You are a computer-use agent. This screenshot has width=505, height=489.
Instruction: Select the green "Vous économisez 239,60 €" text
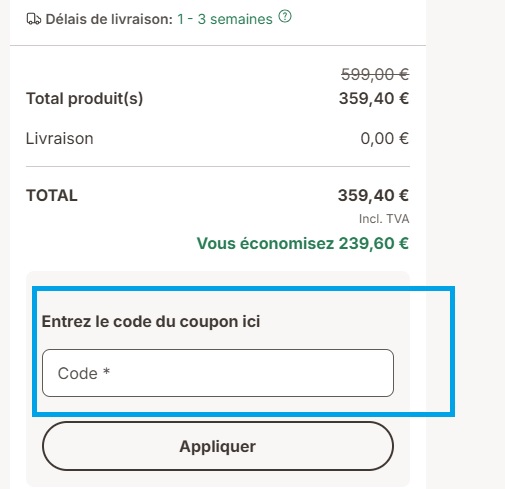point(303,243)
